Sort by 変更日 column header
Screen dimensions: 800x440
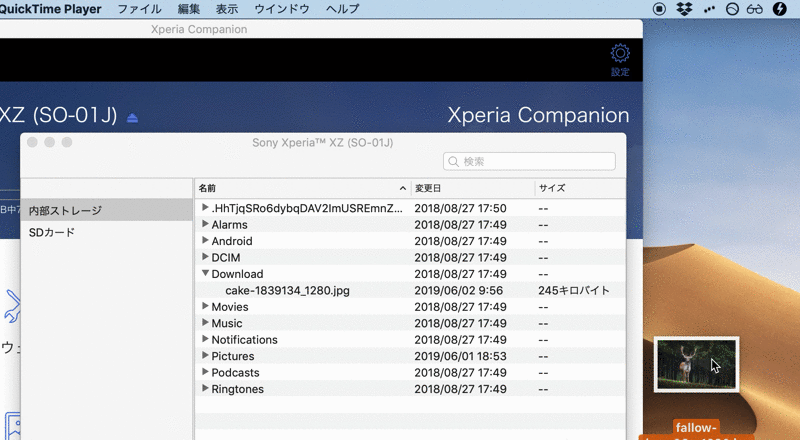[472, 188]
